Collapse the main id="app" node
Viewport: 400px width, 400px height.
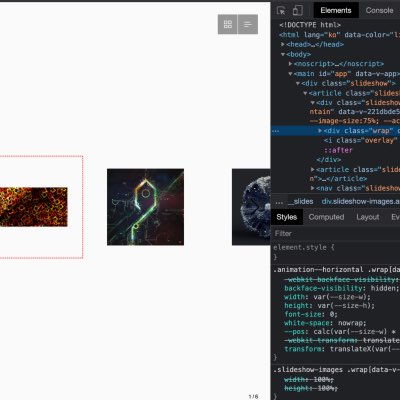[x=290, y=73]
